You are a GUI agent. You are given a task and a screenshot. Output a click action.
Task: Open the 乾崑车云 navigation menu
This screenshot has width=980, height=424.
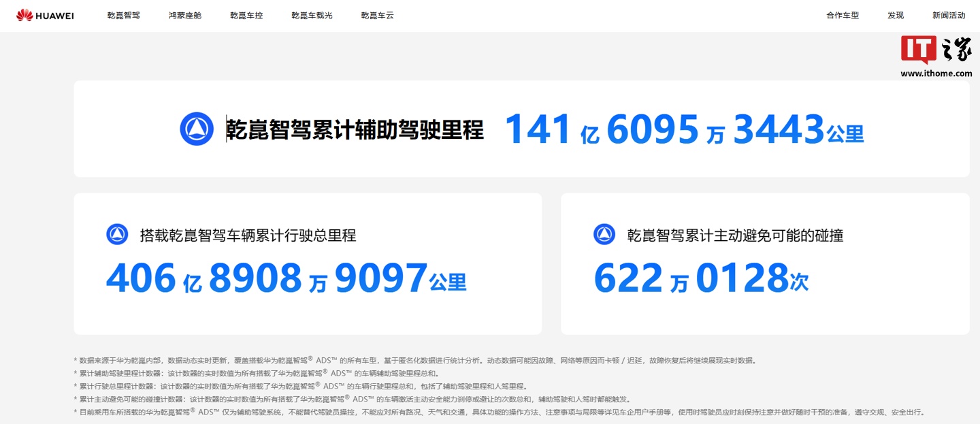click(x=378, y=15)
